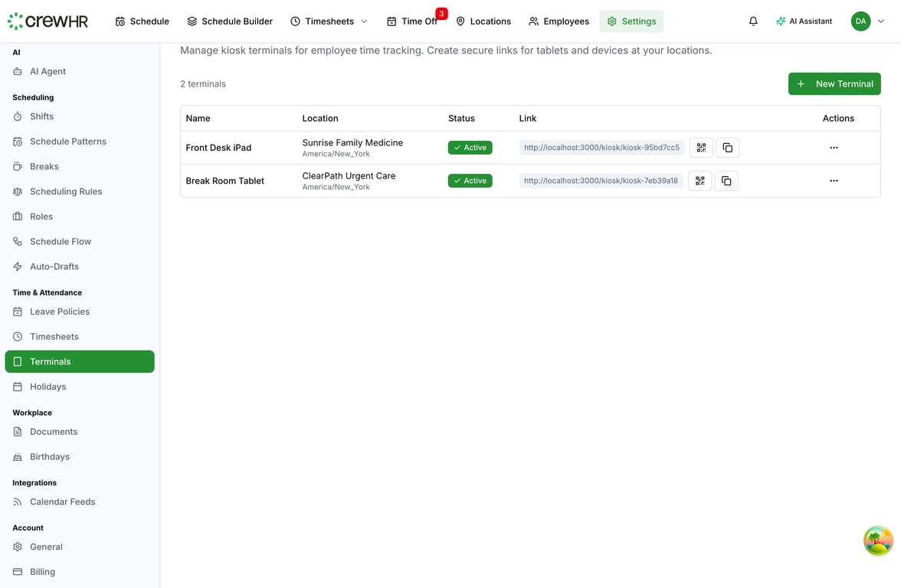Copy link for Front Desk iPad
This screenshot has width=901, height=588.
click(728, 148)
